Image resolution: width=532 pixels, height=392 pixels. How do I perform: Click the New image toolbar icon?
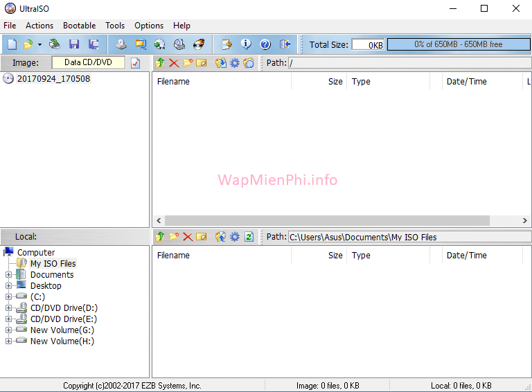(12, 44)
